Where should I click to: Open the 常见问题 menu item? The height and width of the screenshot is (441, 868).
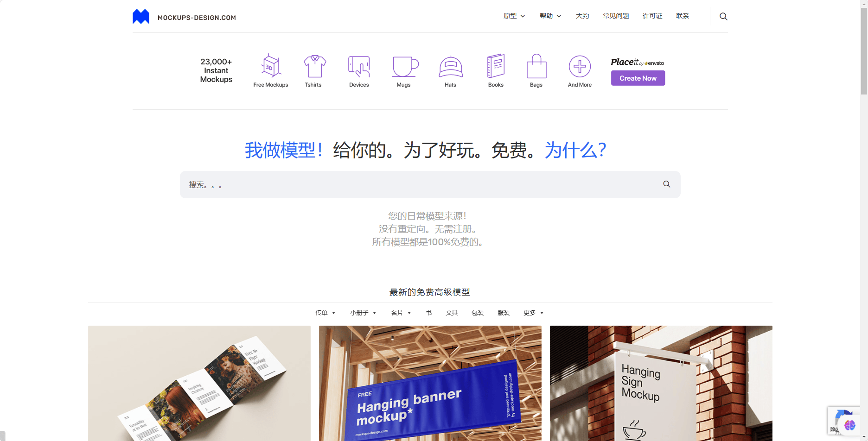[x=615, y=15]
